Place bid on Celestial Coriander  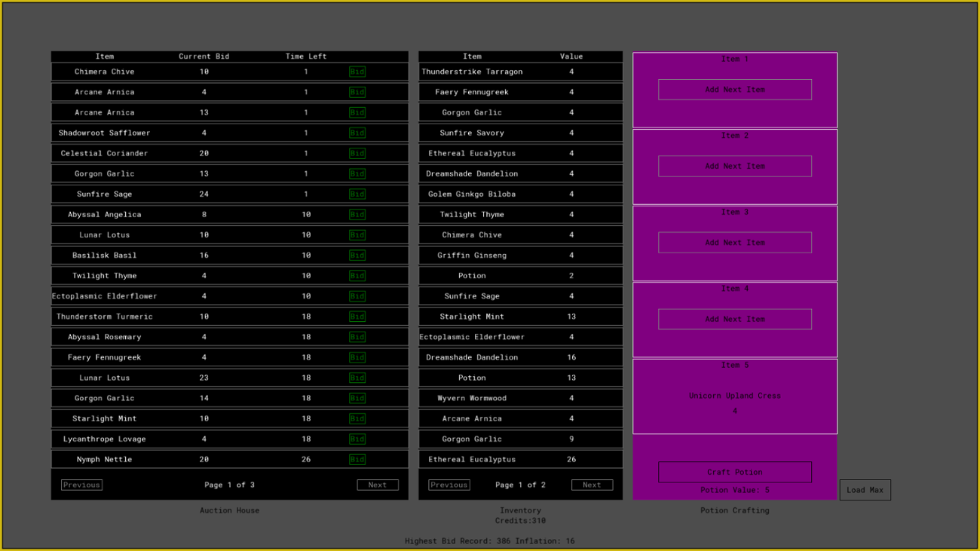357,153
